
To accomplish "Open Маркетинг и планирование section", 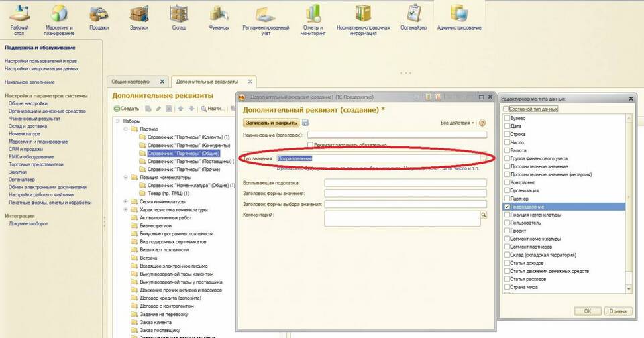I will (x=59, y=18).
